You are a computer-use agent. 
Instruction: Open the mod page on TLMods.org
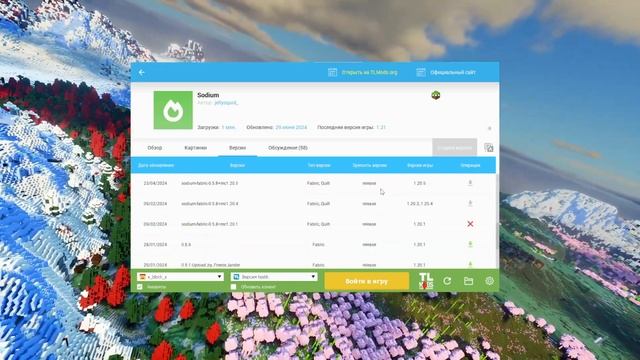[x=369, y=72]
